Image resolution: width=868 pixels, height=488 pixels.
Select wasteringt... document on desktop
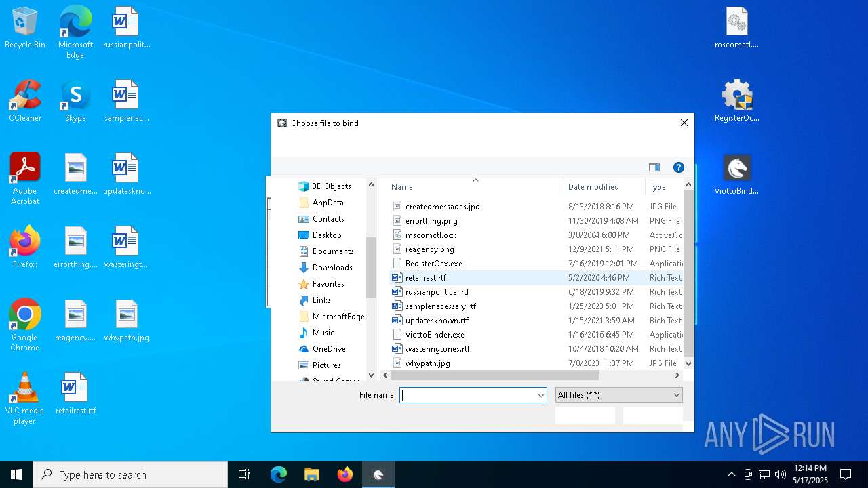(x=126, y=248)
